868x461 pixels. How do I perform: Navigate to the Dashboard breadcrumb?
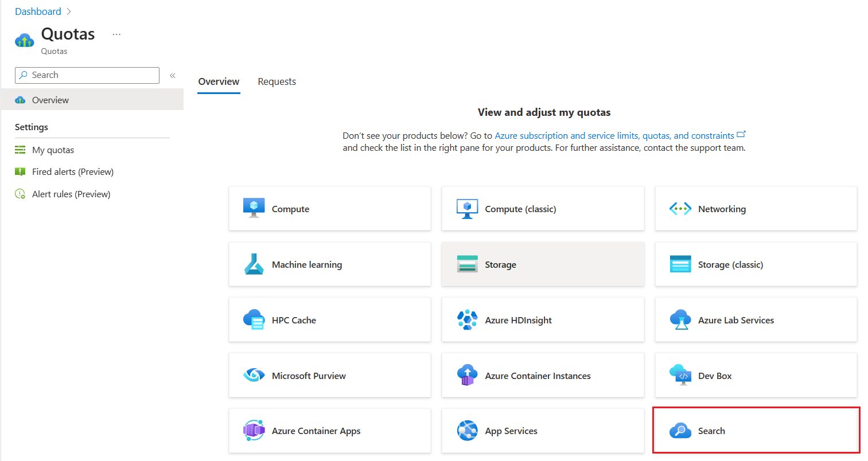pos(38,11)
